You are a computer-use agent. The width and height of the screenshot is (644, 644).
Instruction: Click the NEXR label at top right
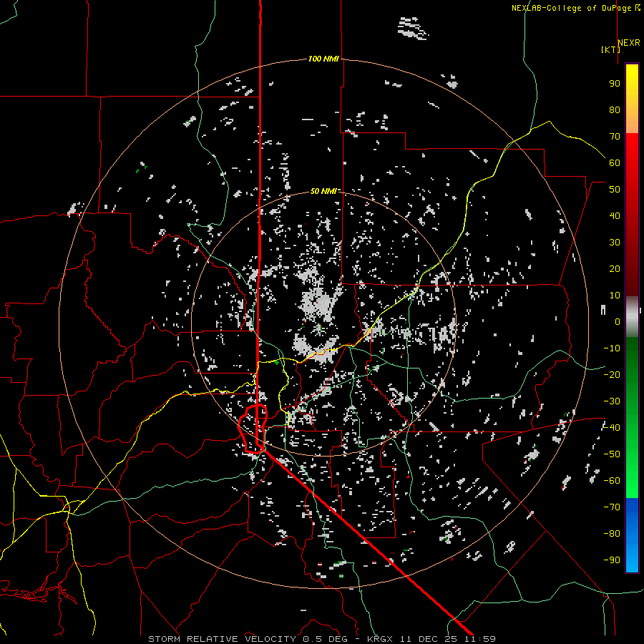[x=629, y=43]
